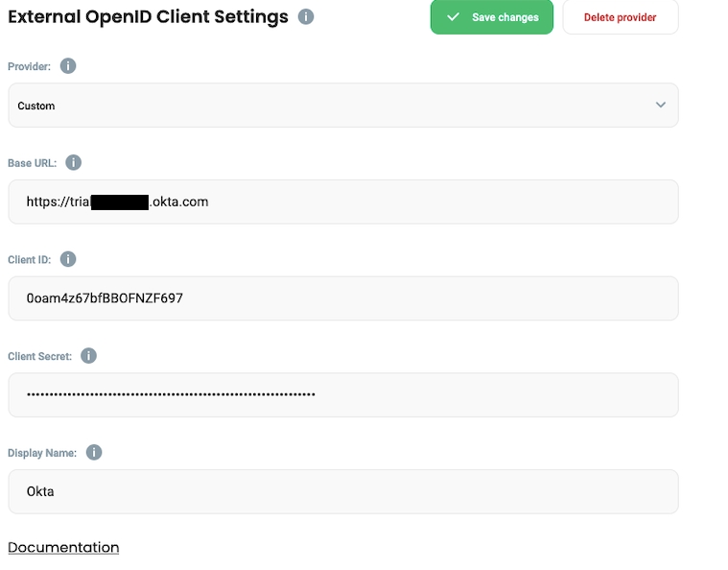Click the Display Name info icon

[x=94, y=453]
